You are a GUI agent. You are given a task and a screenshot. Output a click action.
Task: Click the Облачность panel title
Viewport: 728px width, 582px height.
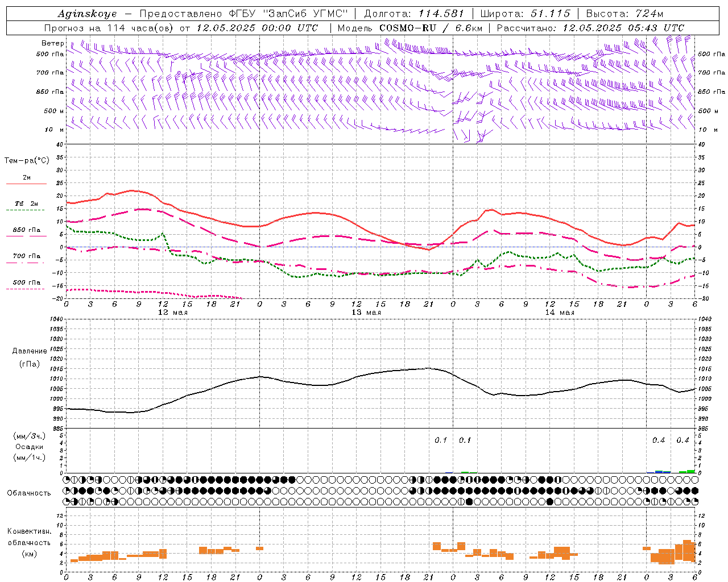(29, 493)
